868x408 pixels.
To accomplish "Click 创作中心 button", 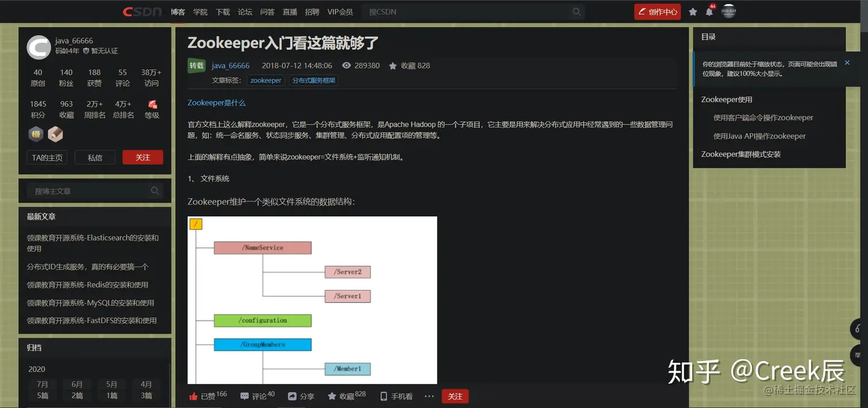I will coord(657,11).
